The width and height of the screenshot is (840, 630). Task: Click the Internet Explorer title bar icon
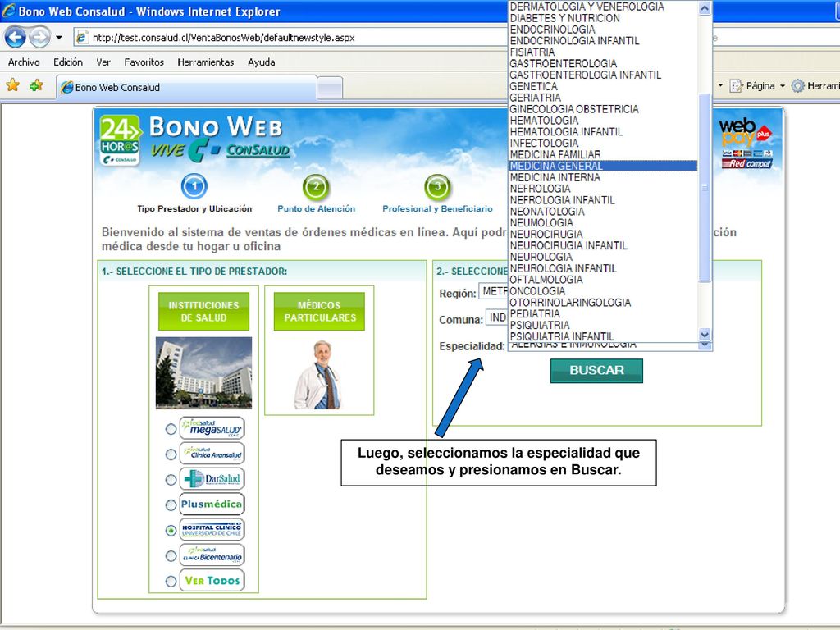(x=8, y=11)
